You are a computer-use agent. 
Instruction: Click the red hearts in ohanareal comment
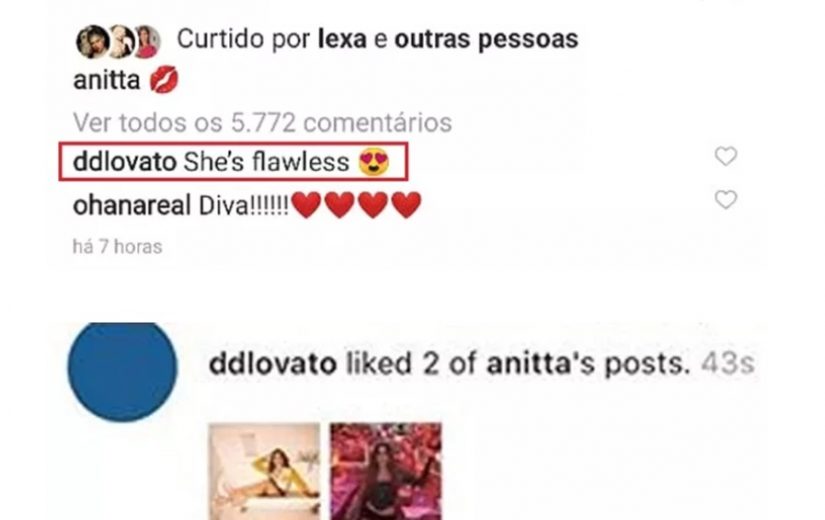click(356, 205)
